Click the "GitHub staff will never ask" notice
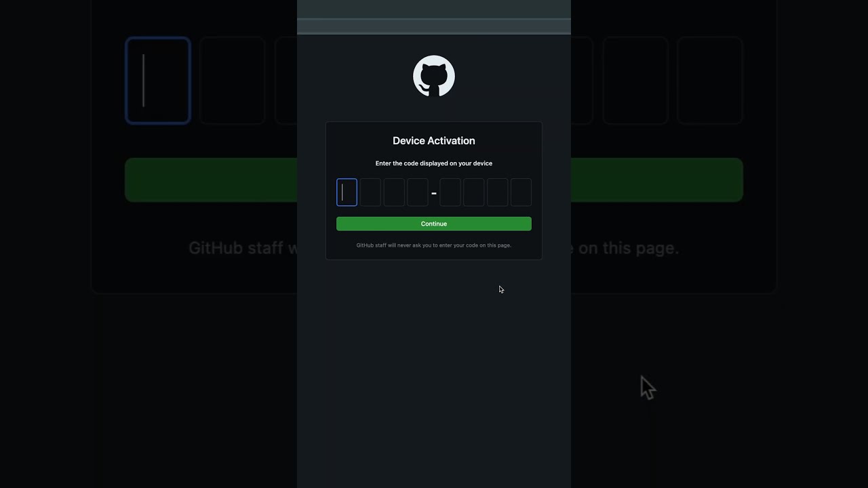Screen dimensions: 868x488 coord(434,245)
